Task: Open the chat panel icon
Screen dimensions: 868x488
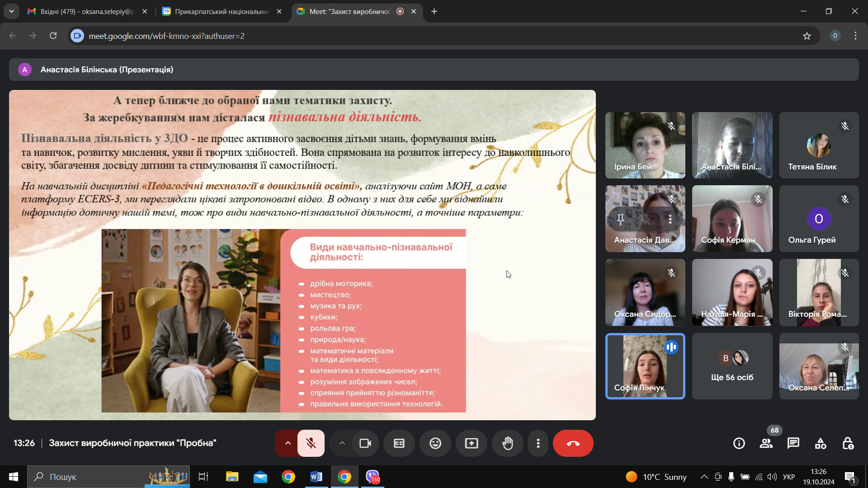Action: pyautogui.click(x=793, y=443)
